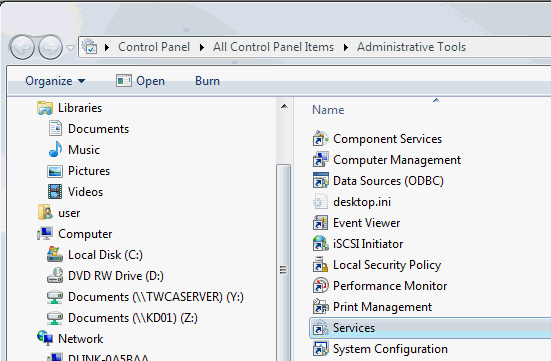Open the Music library
551x361 pixels.
(x=84, y=150)
